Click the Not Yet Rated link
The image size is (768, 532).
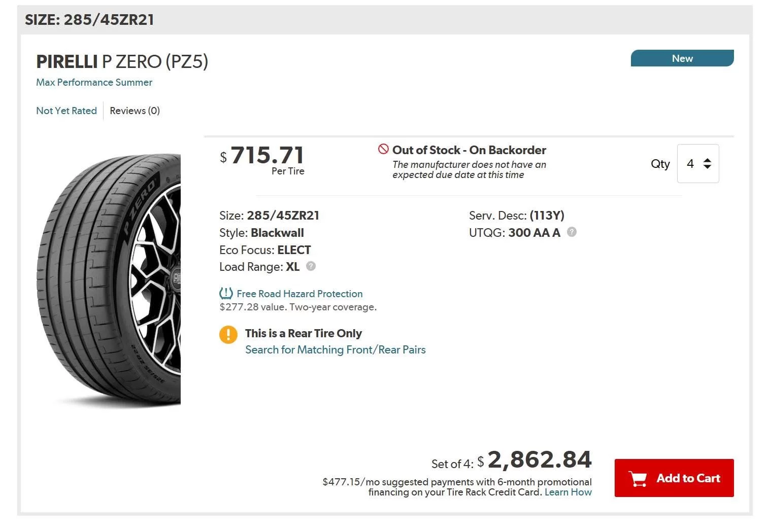point(66,111)
